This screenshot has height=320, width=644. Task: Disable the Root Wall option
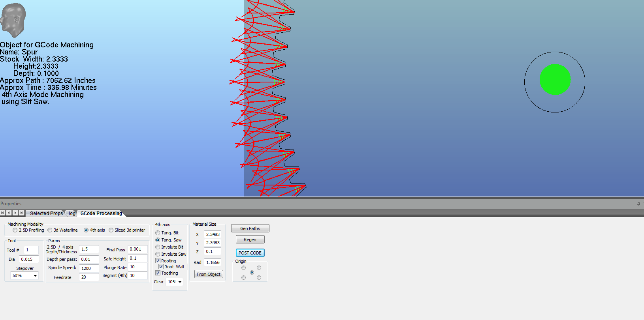pyautogui.click(x=161, y=267)
